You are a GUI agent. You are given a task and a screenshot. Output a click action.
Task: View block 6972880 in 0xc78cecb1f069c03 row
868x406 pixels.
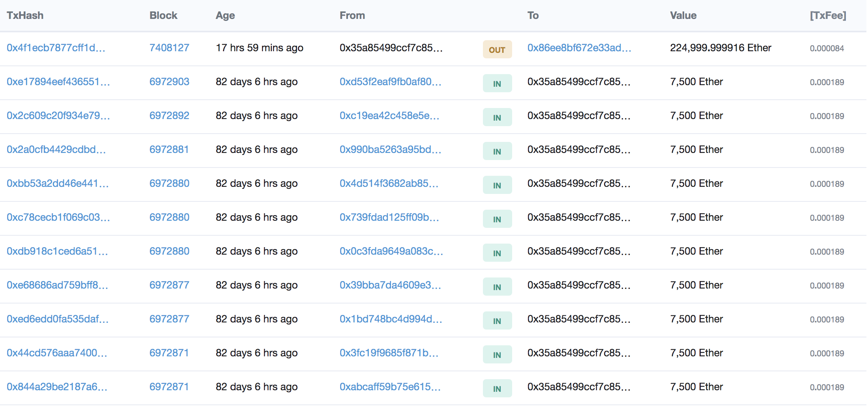pyautogui.click(x=169, y=217)
